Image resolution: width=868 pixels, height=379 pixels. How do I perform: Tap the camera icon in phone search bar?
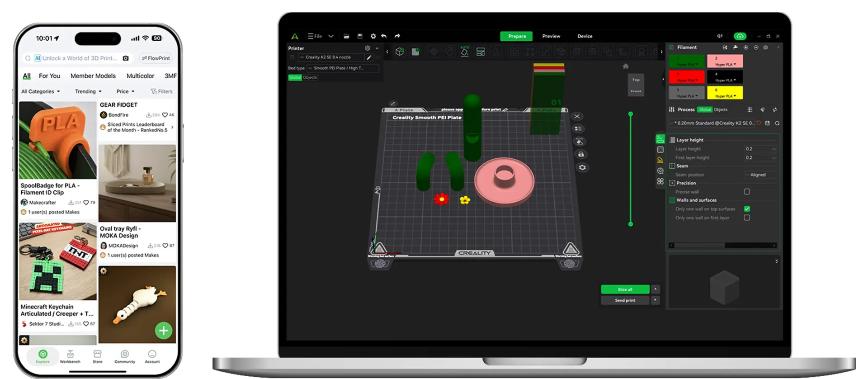tap(126, 58)
